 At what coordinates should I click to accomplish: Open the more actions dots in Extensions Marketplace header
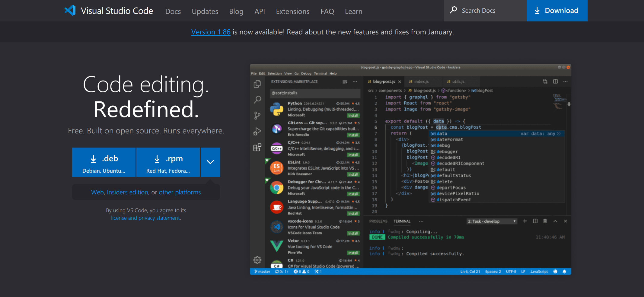point(355,82)
